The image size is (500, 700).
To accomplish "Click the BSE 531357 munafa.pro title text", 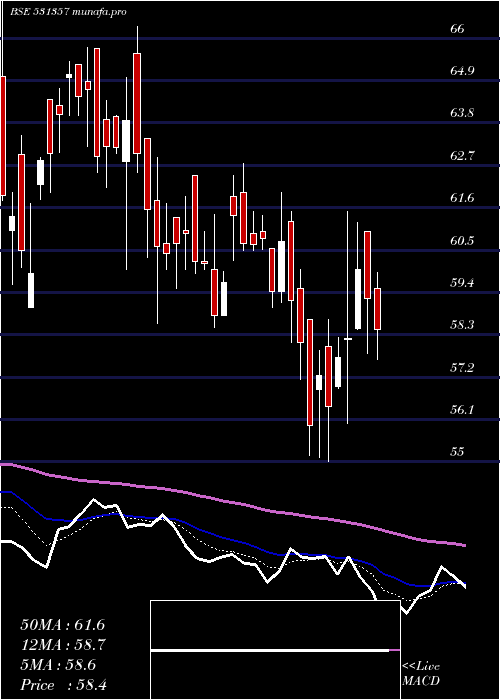I will 69,12.
